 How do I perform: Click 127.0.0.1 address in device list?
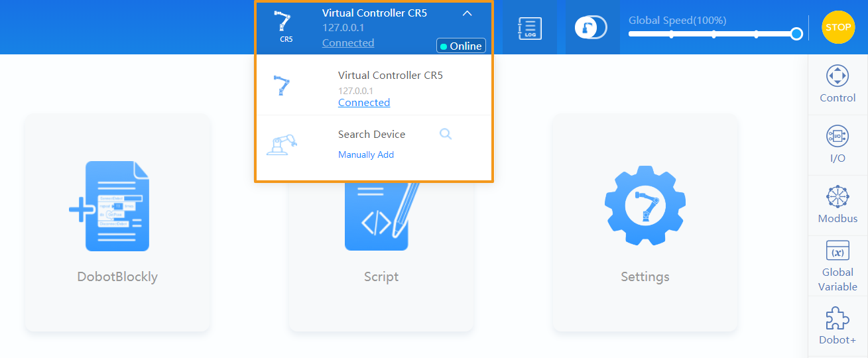(356, 90)
